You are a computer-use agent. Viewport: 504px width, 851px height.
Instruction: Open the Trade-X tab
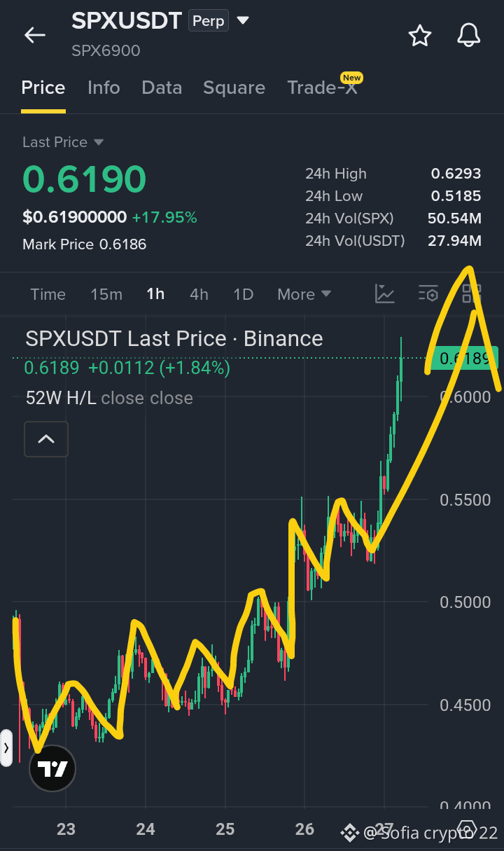click(x=322, y=88)
